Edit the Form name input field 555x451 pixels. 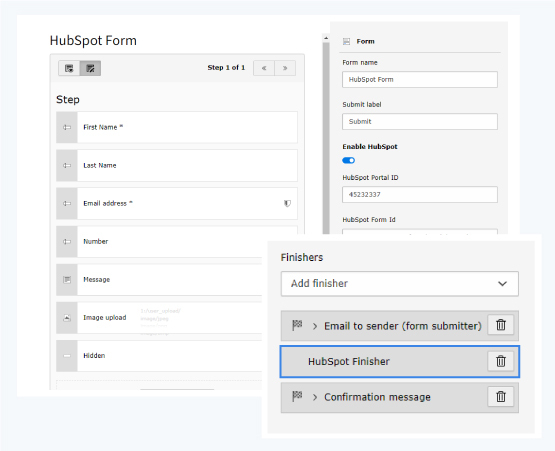tap(420, 80)
